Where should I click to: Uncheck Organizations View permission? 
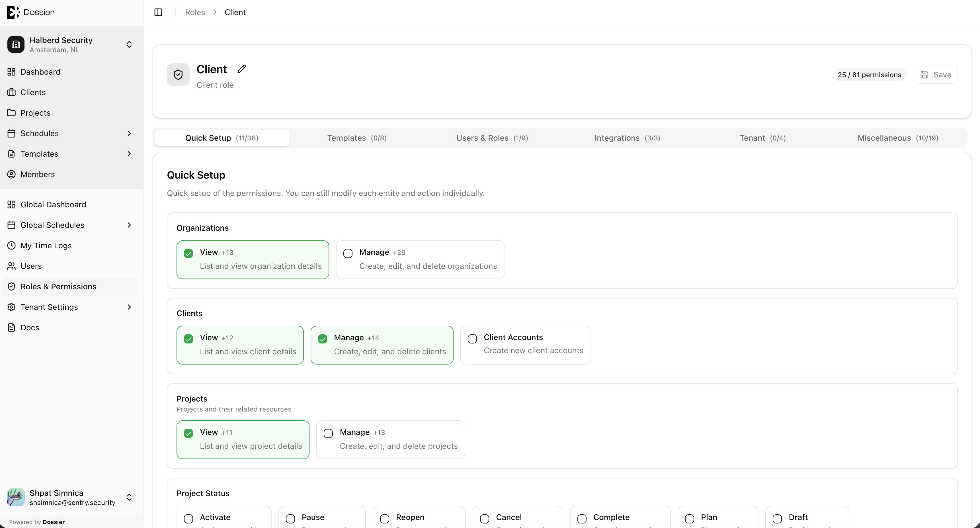pyautogui.click(x=188, y=253)
